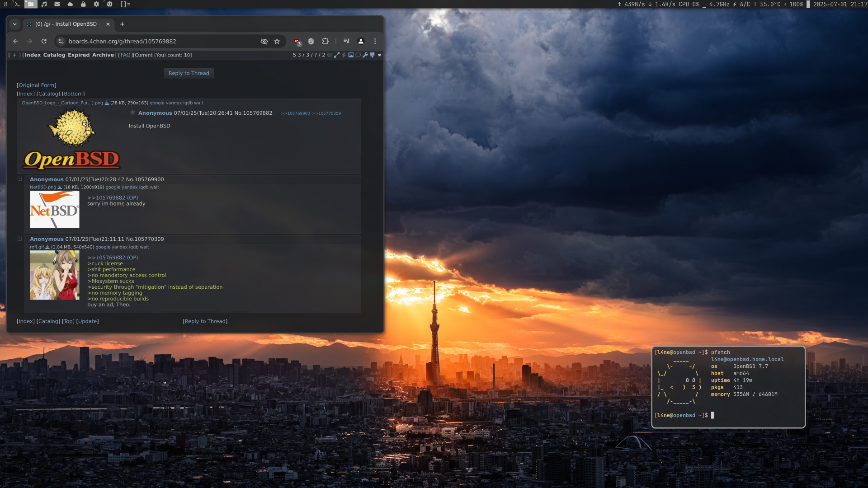The width and height of the screenshot is (868, 488).
Task: Switch to the Chrome browser workspace icon
Action: point(109,4)
